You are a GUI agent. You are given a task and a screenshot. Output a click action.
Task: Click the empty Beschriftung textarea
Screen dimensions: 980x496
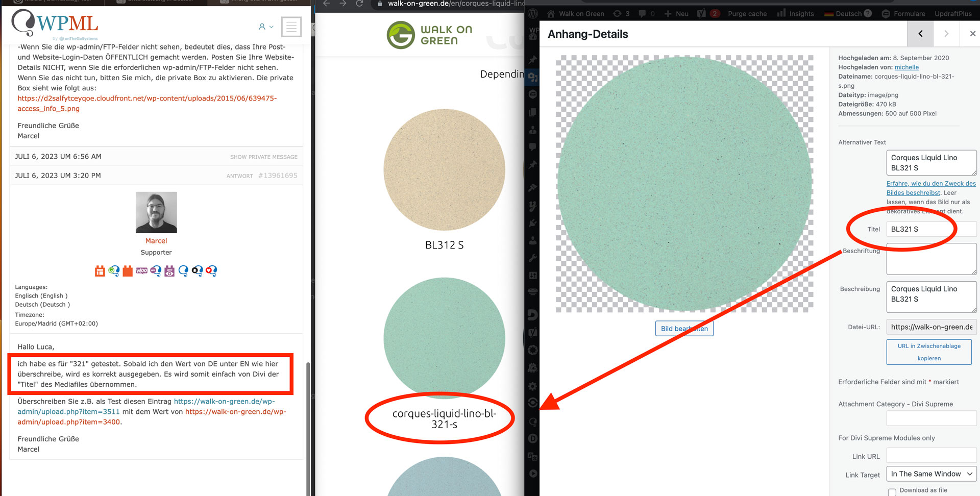point(932,259)
